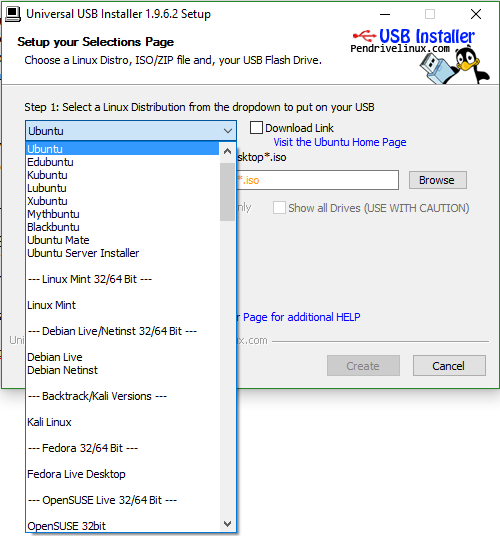The width and height of the screenshot is (500, 536).
Task: Click the OpenSUSE Live 32/64 Bit header row
Action: [x=122, y=500]
